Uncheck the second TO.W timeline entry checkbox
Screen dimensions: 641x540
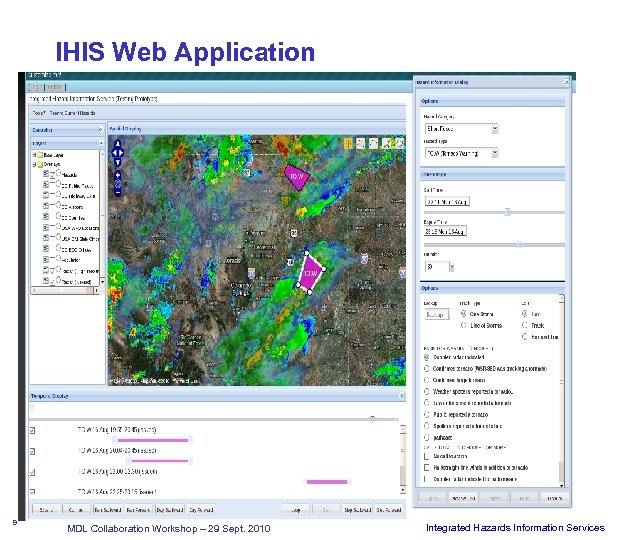point(32,451)
